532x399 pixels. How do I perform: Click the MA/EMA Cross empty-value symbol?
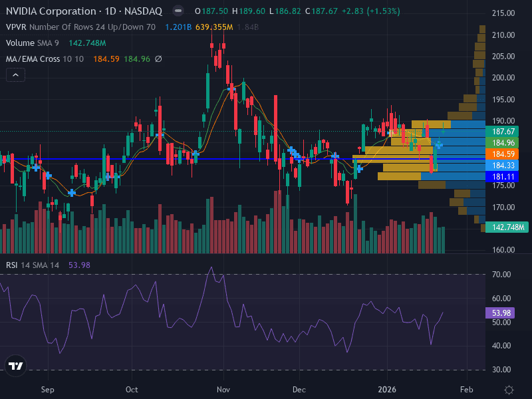(x=158, y=59)
